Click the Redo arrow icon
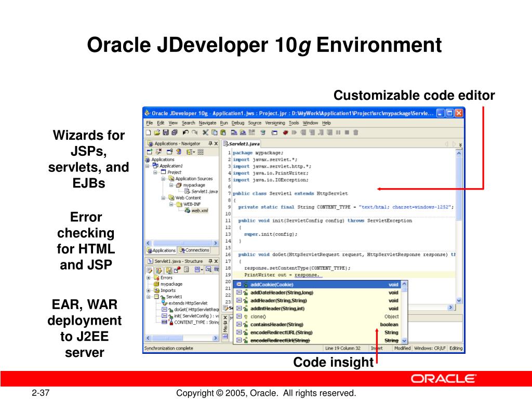 coord(194,132)
